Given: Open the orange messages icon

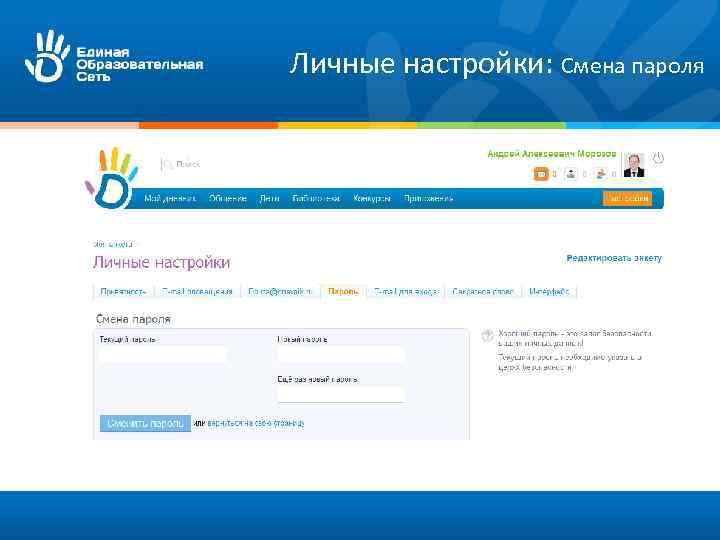Looking at the screenshot, I should pyautogui.click(x=541, y=174).
